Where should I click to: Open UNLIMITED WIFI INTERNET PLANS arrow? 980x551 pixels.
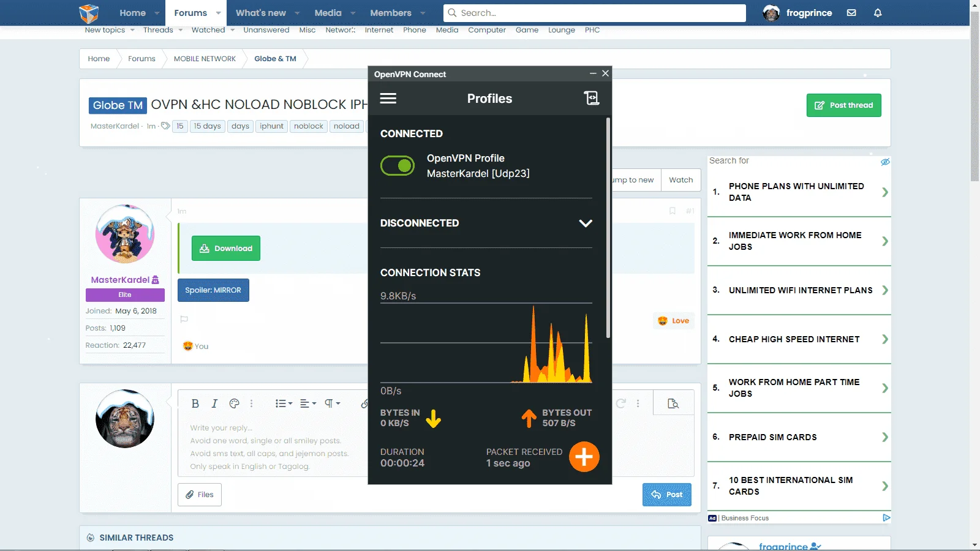pos(885,290)
